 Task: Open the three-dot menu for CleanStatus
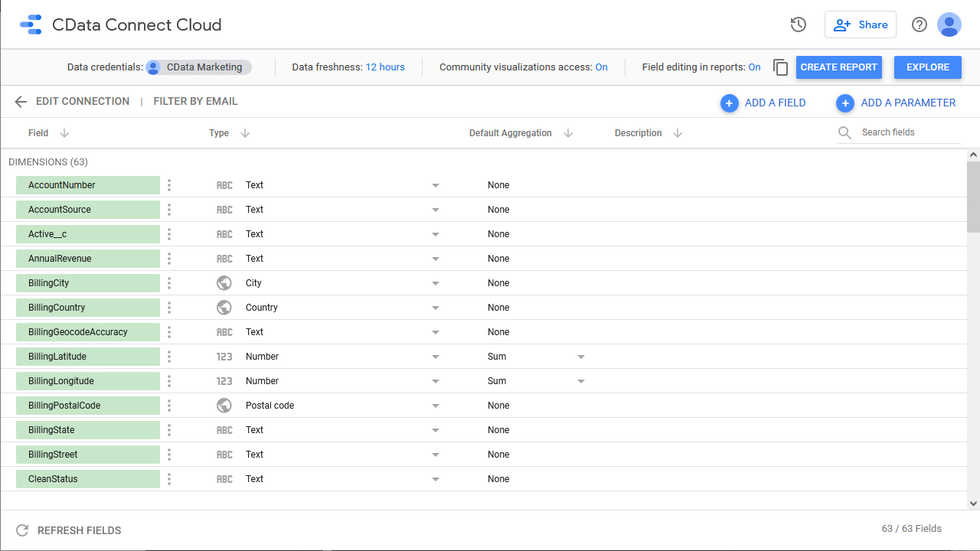(x=169, y=479)
